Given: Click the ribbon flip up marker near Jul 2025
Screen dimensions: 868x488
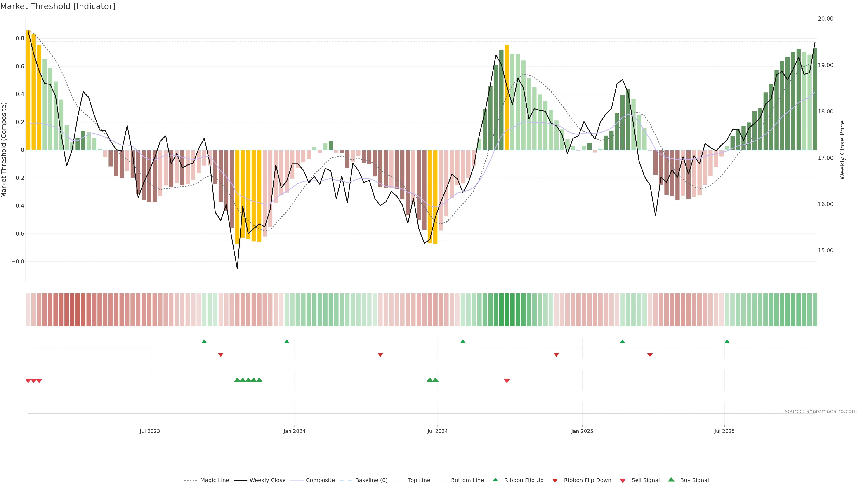Looking at the screenshot, I should click(727, 342).
